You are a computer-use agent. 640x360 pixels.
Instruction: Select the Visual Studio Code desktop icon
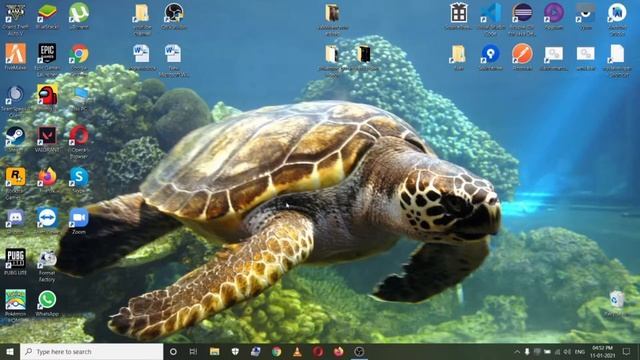(491, 18)
